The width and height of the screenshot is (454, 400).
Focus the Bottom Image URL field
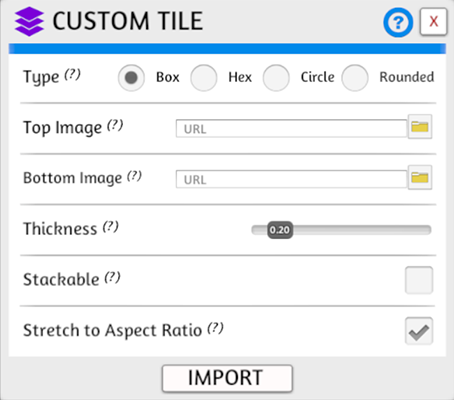(291, 179)
